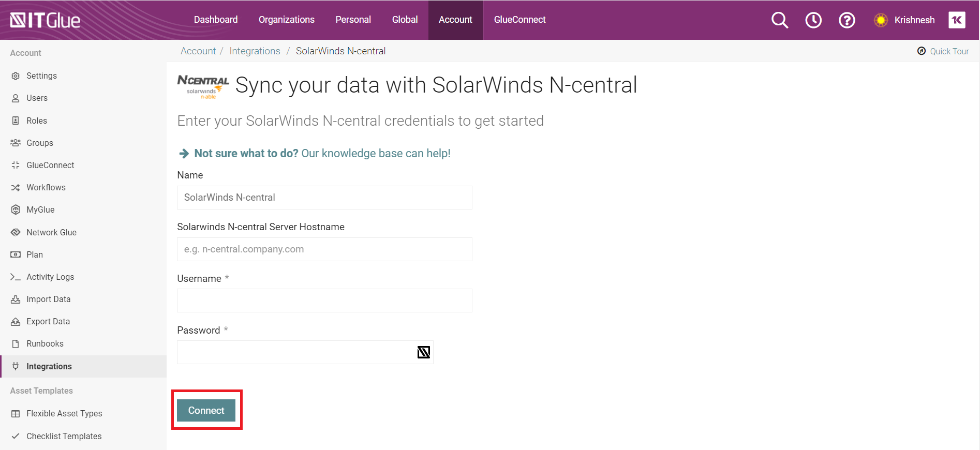
Task: Open the search magnifier icon
Action: (780, 20)
